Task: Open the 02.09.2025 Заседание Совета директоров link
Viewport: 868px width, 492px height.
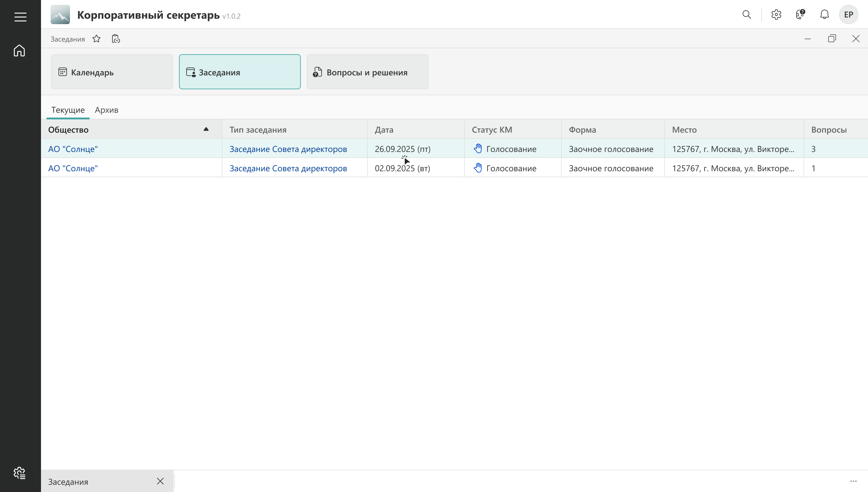Action: point(288,168)
